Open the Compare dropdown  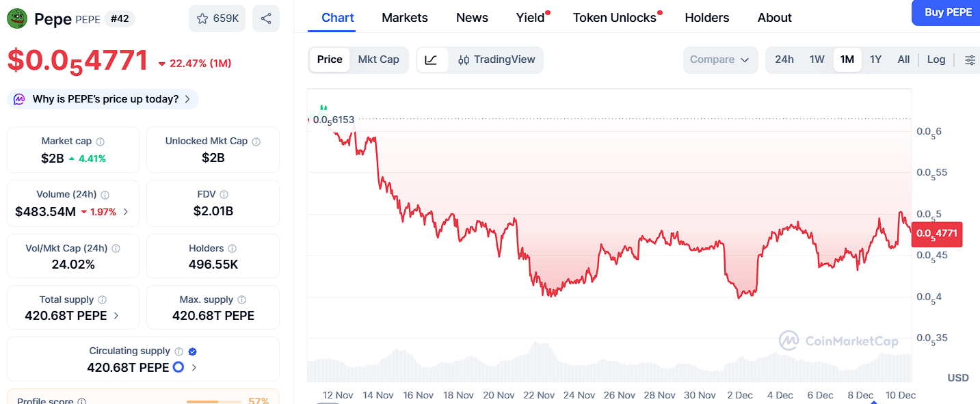point(720,60)
